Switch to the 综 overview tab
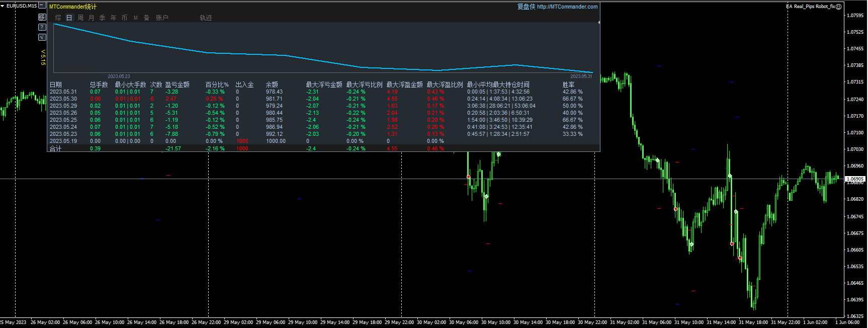Viewport: 868px width, 328px height. click(x=58, y=18)
